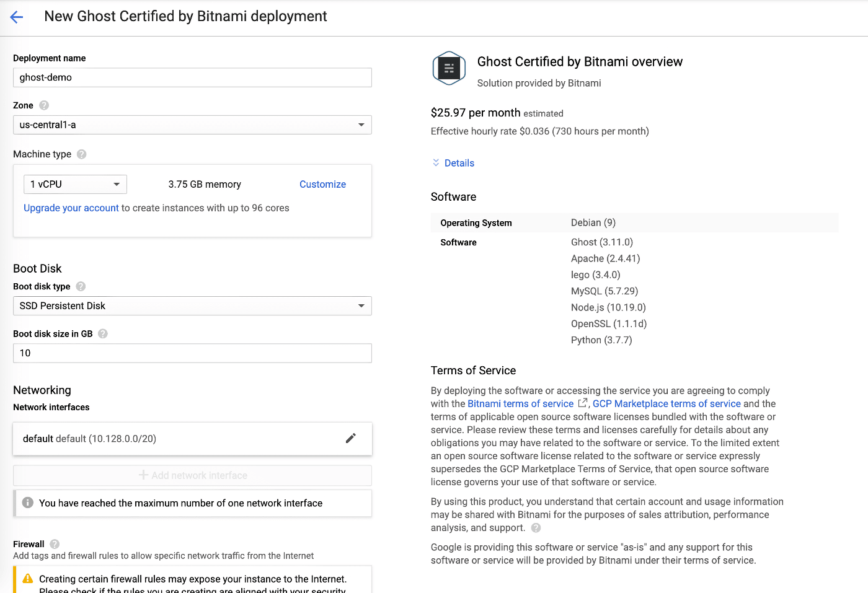Image resolution: width=868 pixels, height=593 pixels.
Task: Open help icon beside sales attribution text
Action: click(536, 528)
